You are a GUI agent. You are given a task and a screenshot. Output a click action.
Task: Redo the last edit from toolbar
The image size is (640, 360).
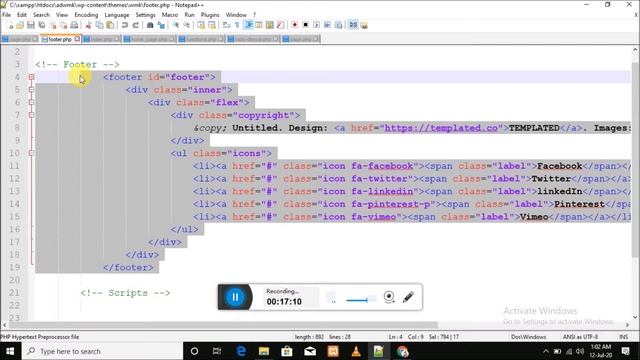pos(136,25)
